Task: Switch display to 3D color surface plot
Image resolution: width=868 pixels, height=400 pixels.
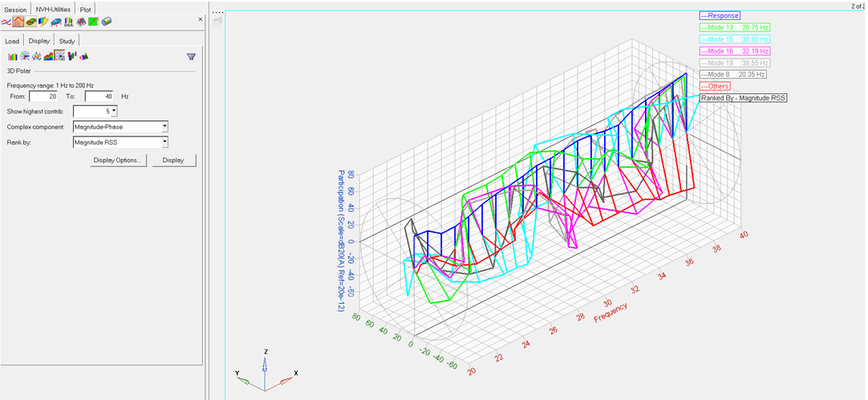Action: pos(84,56)
